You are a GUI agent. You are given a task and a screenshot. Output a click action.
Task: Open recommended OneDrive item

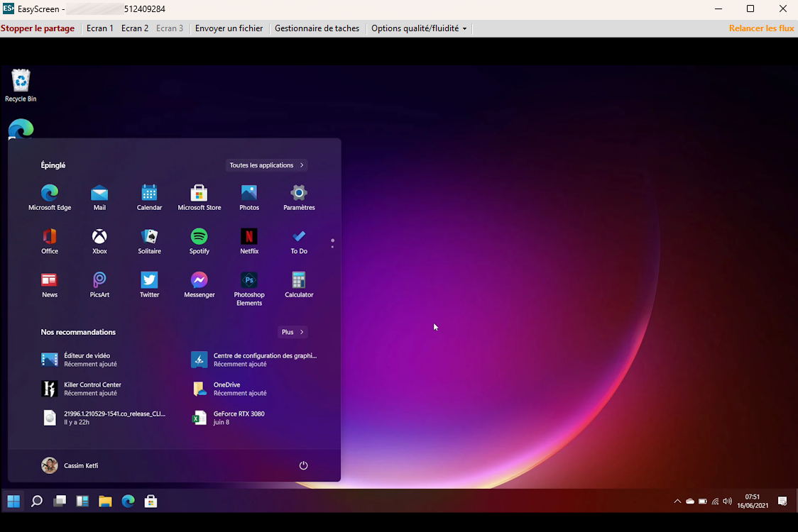229,389
